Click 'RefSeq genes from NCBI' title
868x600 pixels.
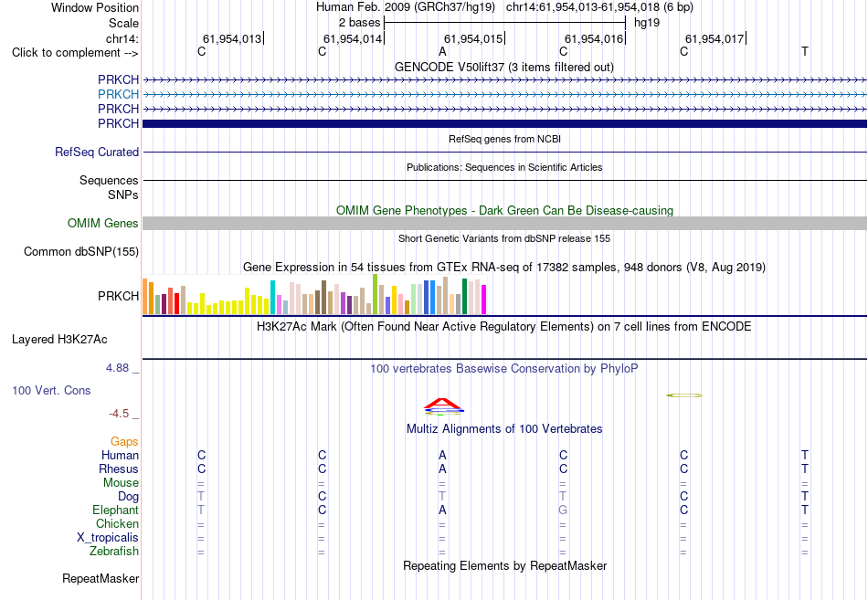pos(504,139)
